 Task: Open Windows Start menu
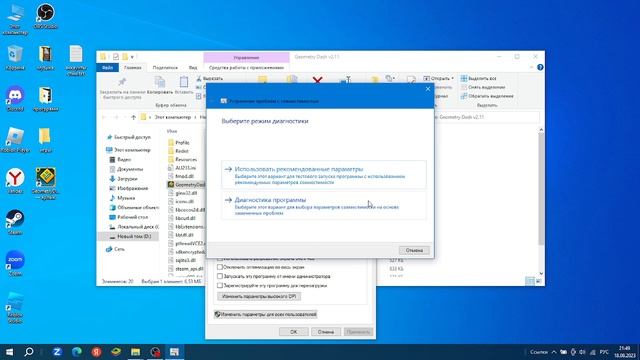click(x=9, y=352)
